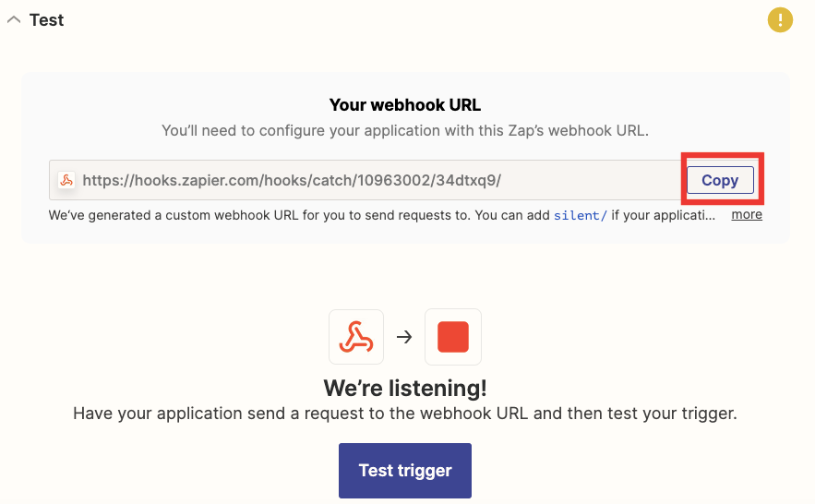
Task: Click the small webhook icon in URL field
Action: click(66, 180)
